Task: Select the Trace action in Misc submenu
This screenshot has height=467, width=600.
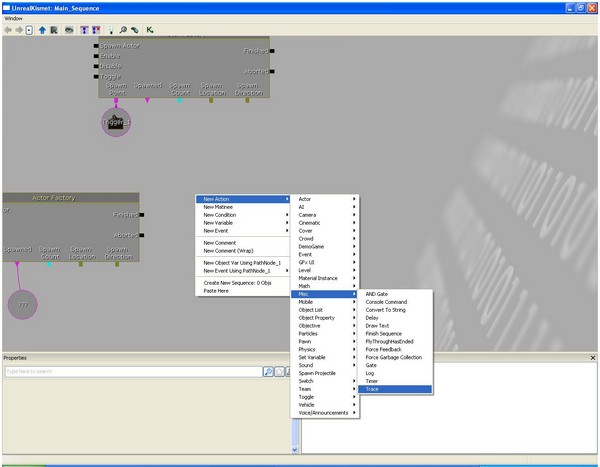Action: [x=395, y=389]
